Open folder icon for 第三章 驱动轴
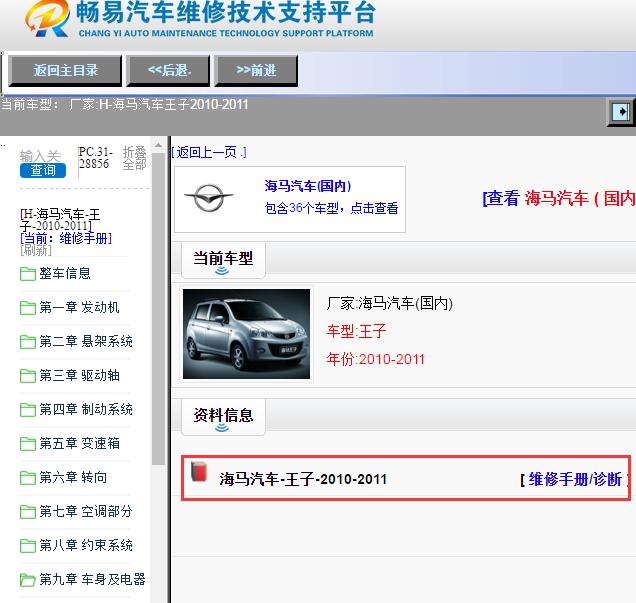This screenshot has width=636, height=603. [x=28, y=376]
